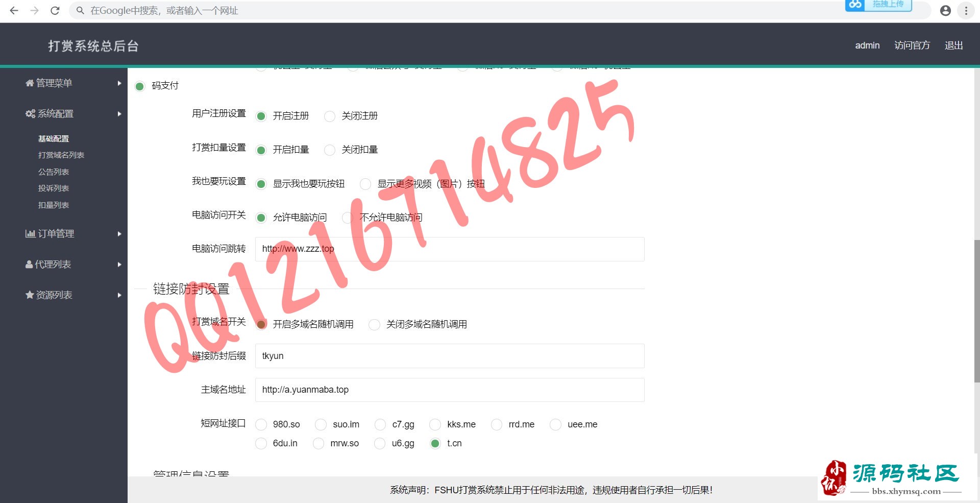
Task: Open 扣量列表 in the sidebar
Action: [54, 205]
